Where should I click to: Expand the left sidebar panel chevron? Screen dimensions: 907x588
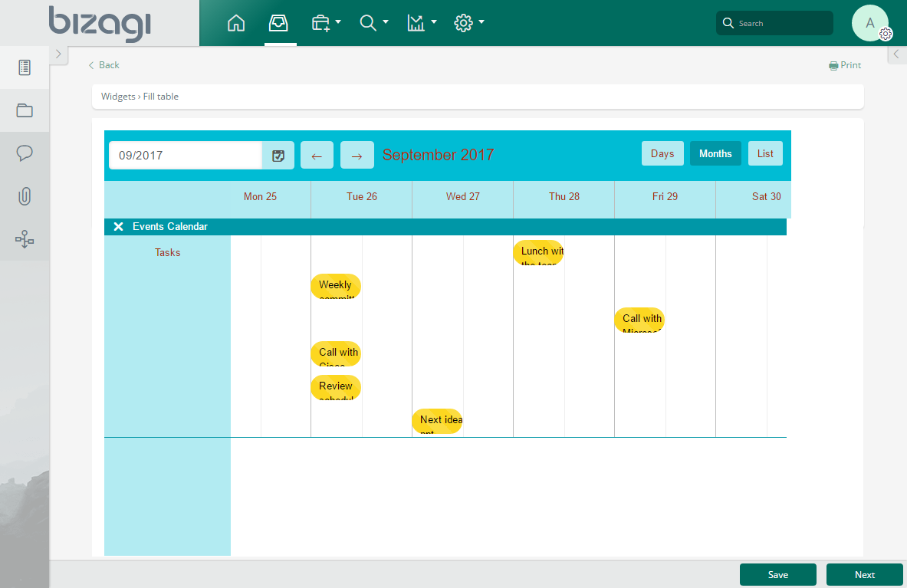click(x=58, y=54)
